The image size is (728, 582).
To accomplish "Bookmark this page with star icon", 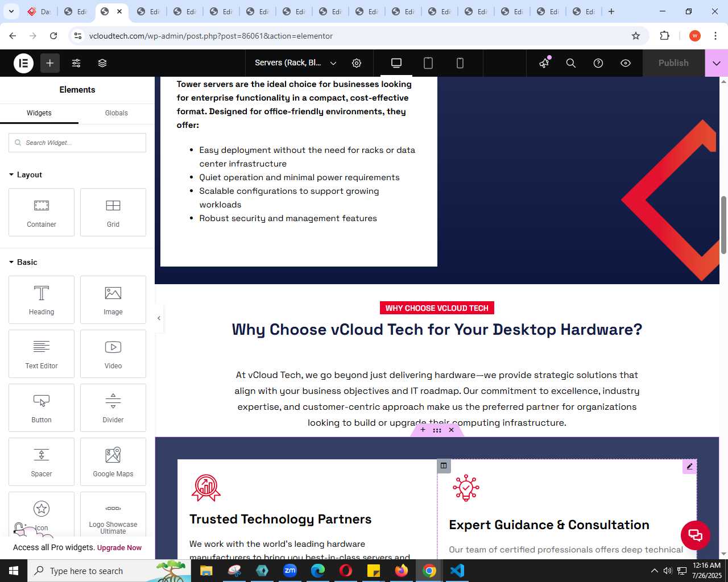I will pos(636,36).
